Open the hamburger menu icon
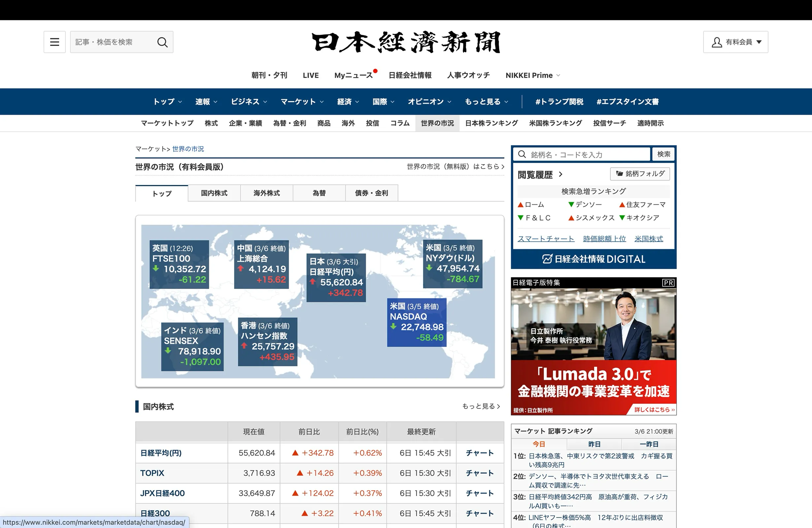 point(54,42)
